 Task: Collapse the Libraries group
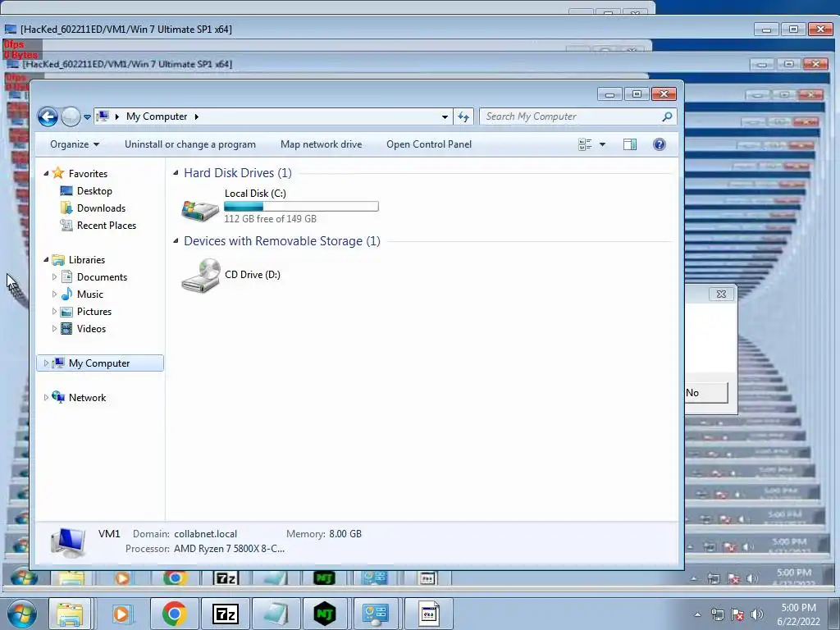coord(46,260)
